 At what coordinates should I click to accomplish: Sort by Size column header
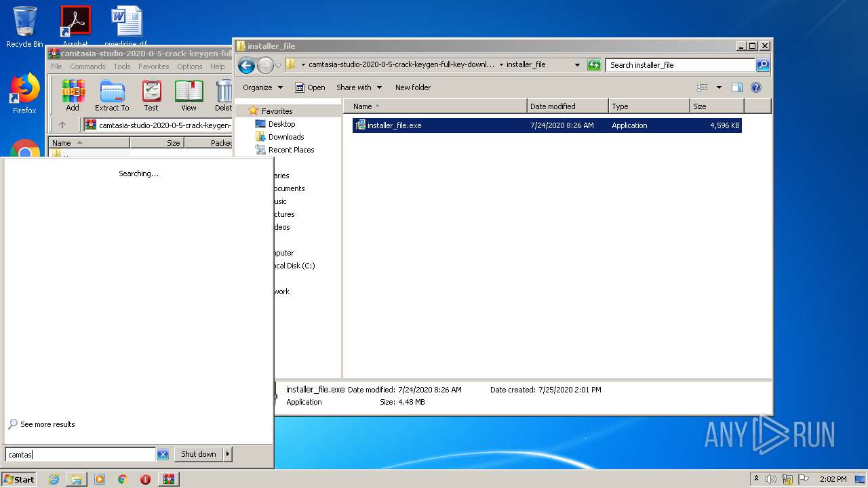coord(717,106)
